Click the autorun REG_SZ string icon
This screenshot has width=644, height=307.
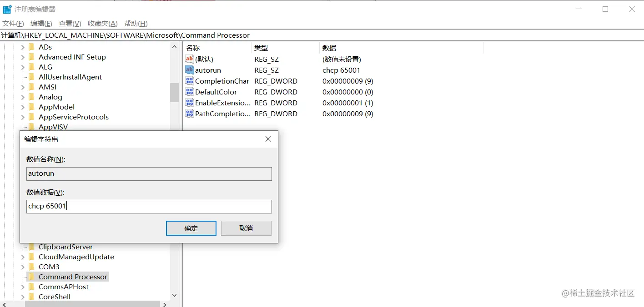(189, 70)
